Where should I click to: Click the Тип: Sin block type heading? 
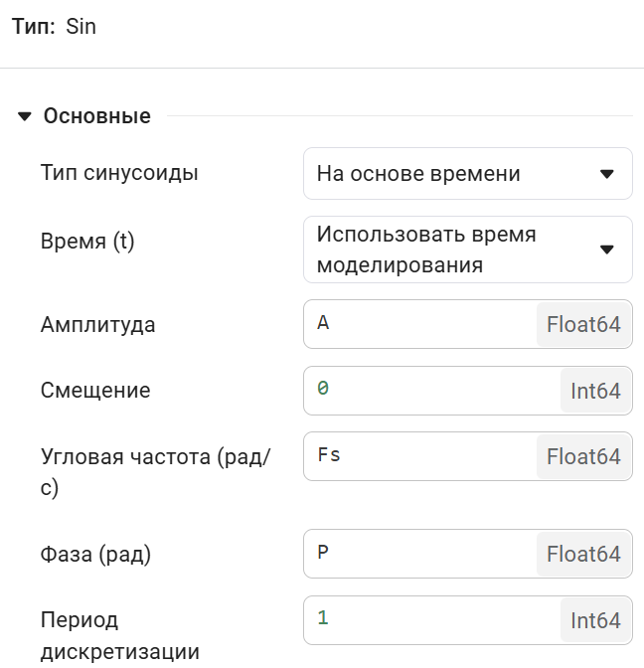pyautogui.click(x=54, y=27)
